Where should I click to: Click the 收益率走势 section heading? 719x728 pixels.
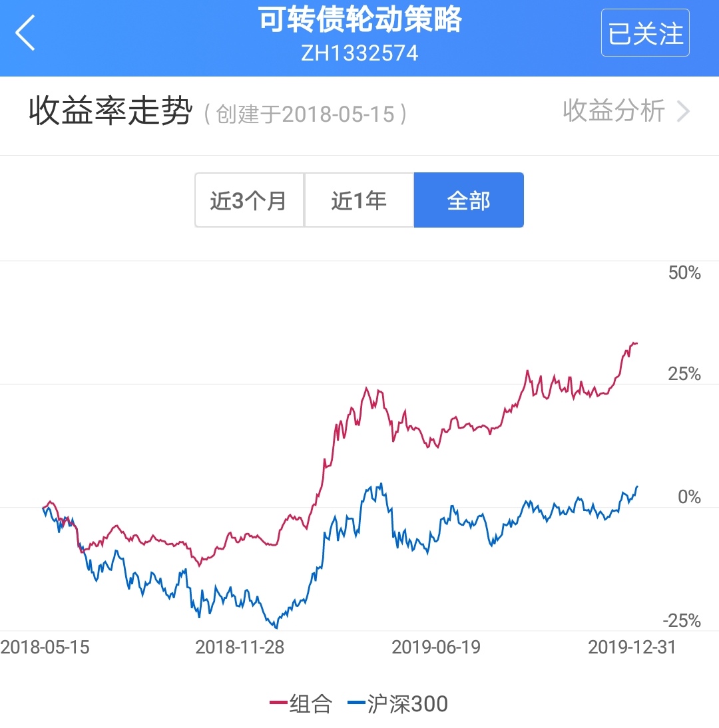point(111,112)
